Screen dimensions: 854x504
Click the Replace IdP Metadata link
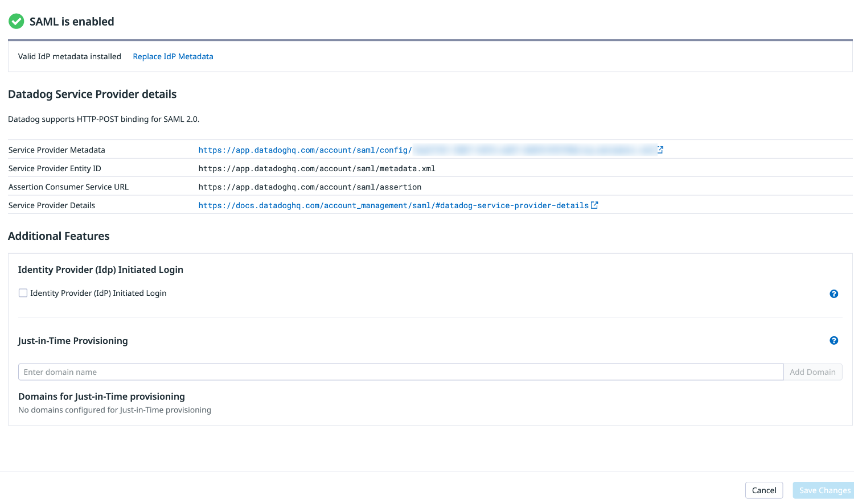[x=173, y=56]
